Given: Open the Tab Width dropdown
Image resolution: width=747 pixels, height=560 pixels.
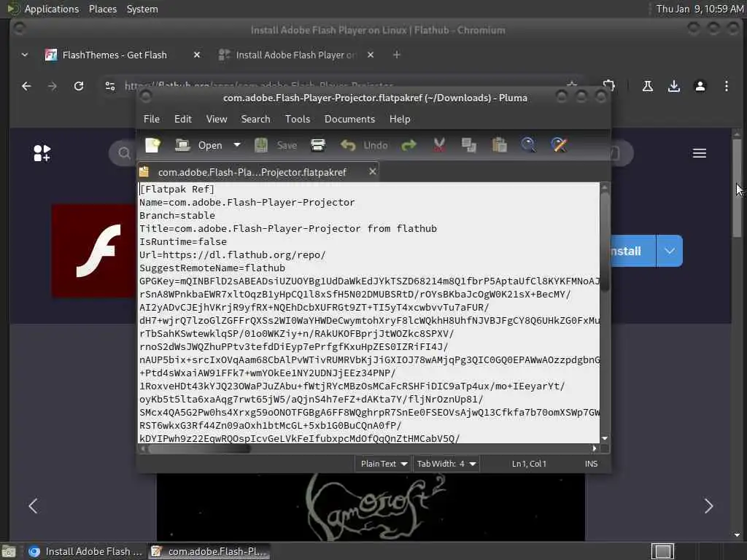Looking at the screenshot, I should 446,463.
